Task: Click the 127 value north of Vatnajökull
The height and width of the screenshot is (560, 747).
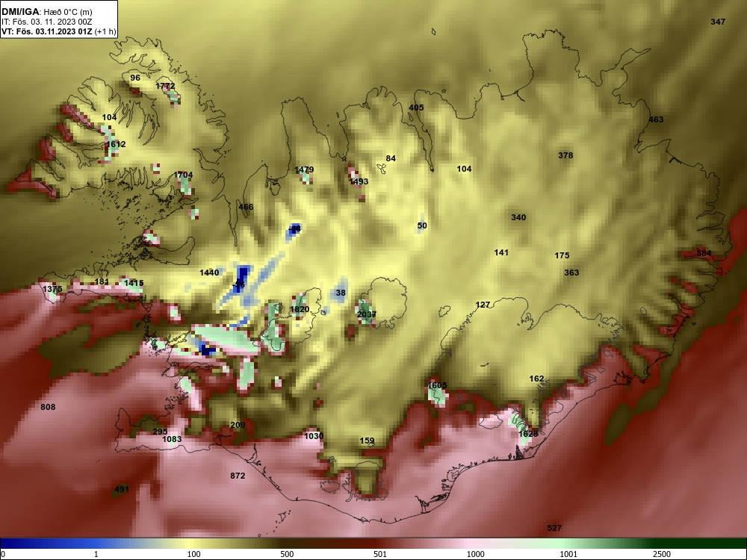Action: (x=483, y=305)
